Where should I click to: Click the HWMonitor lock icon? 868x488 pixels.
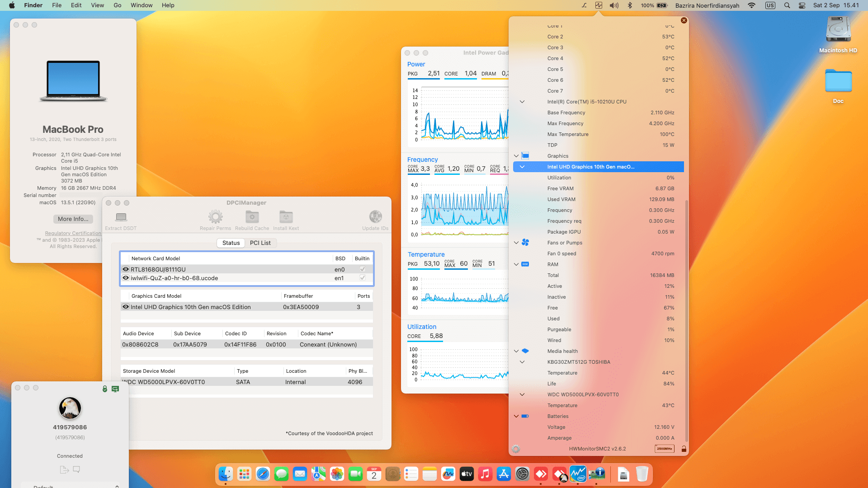(684, 449)
